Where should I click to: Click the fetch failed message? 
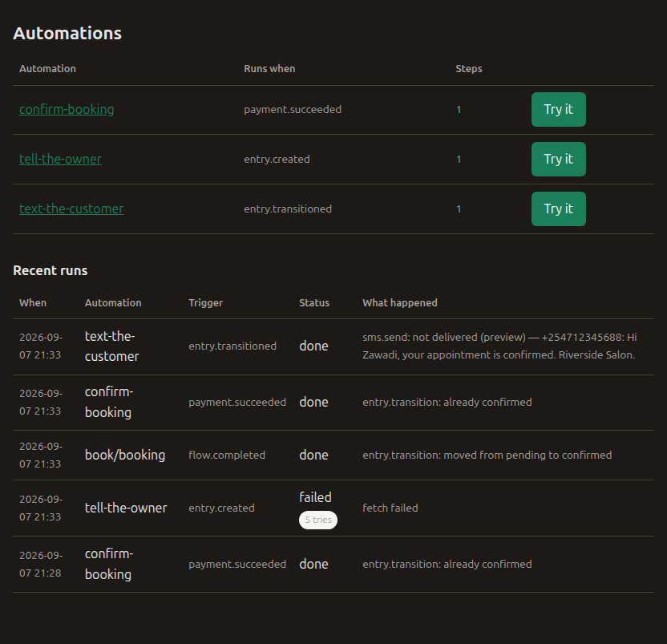tap(390, 508)
